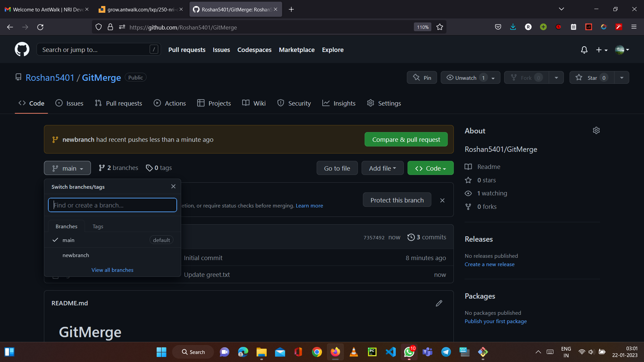Screen dimensions: 644x362
Task: Switch to the Tags tab
Action: click(98, 226)
